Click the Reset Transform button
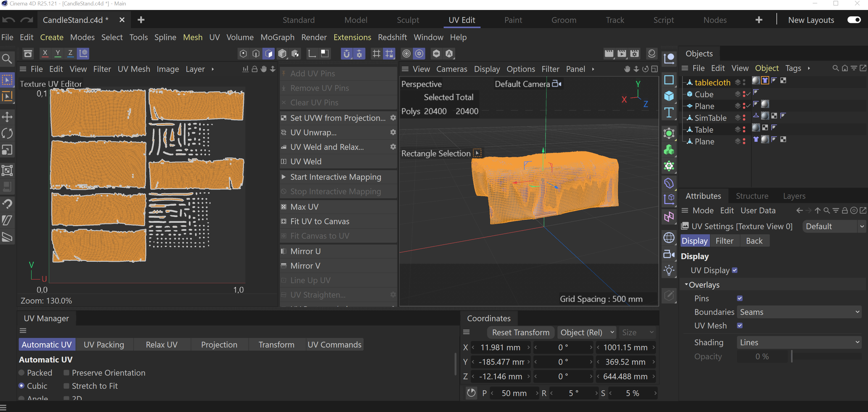The height and width of the screenshot is (412, 868). click(x=521, y=333)
